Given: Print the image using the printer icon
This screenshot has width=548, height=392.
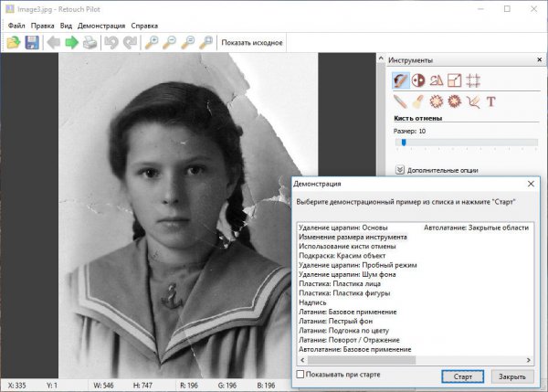Looking at the screenshot, I should pos(90,43).
